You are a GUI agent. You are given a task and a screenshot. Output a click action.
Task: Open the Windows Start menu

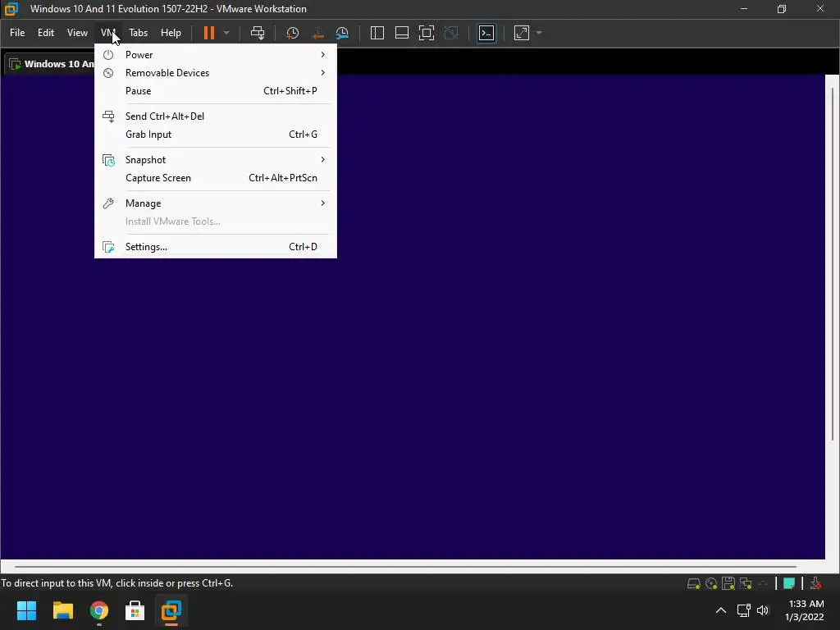27,610
